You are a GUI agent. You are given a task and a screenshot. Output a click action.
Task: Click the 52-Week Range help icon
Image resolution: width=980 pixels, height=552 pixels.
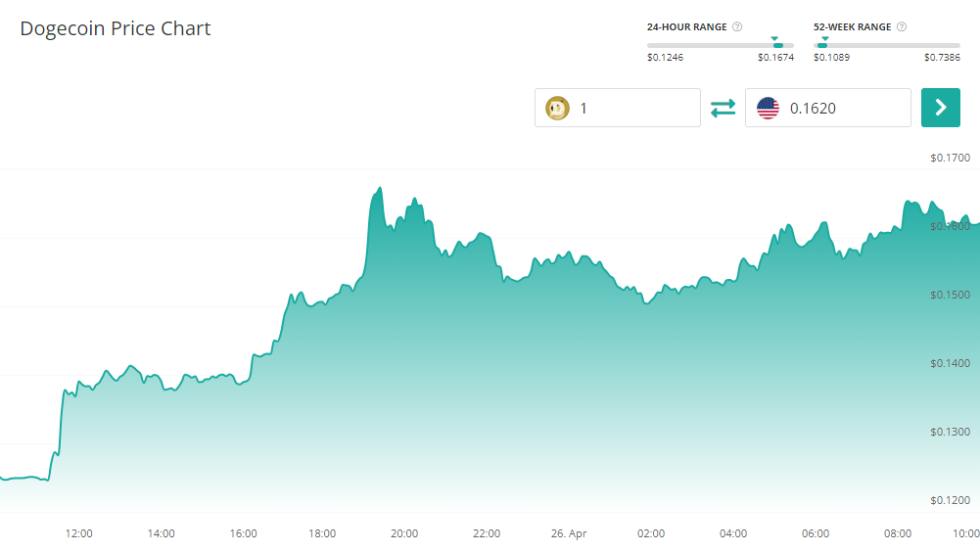(902, 27)
